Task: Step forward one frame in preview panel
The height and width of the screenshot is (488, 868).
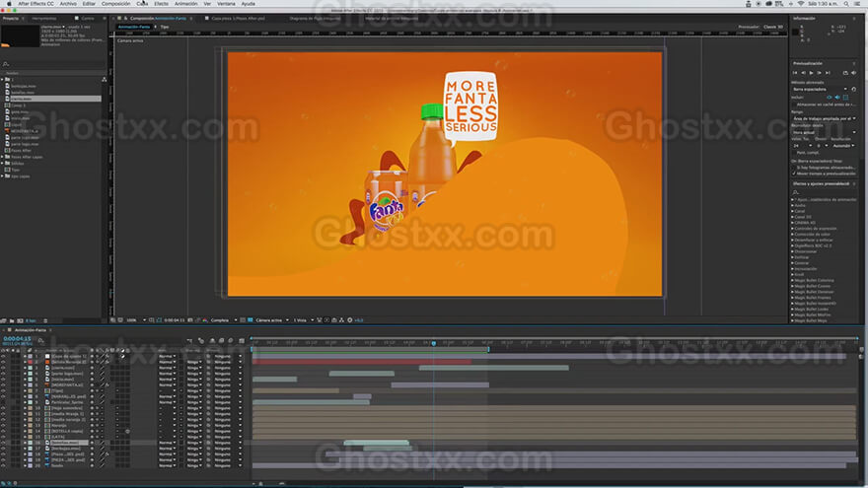Action: (x=820, y=73)
